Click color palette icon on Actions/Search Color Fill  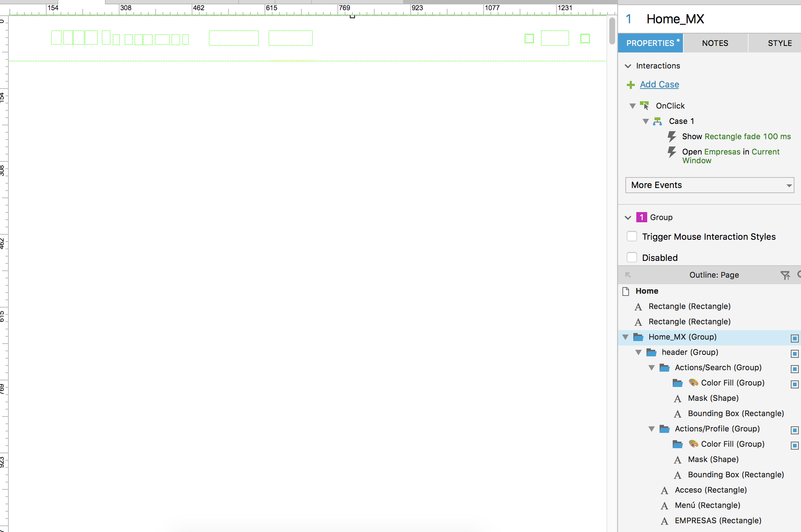pyautogui.click(x=693, y=383)
